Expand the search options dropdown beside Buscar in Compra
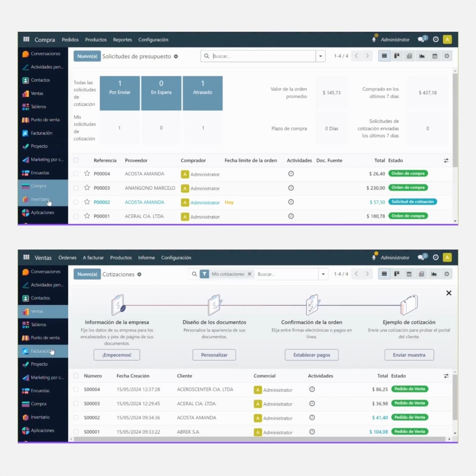 tap(321, 56)
